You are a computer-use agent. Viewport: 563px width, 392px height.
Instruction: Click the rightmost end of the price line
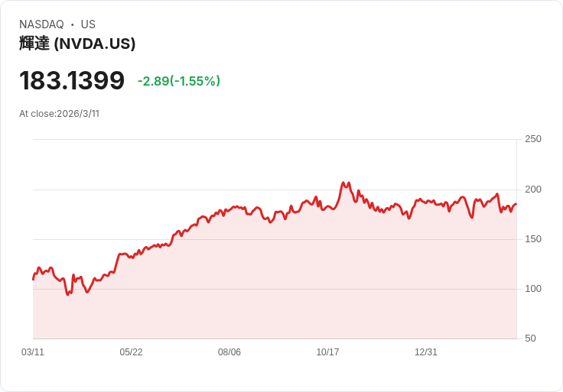pos(516,204)
